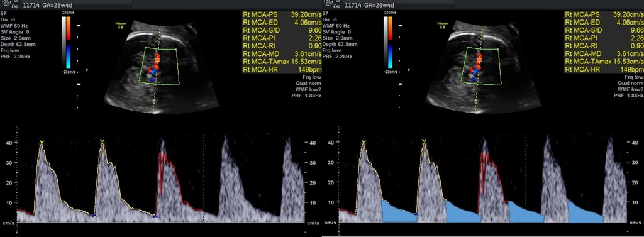Image resolution: width=644 pixels, height=237 pixels.
Task: Click 'Rt MCA-PS' row in right image
Action: coord(604,14)
